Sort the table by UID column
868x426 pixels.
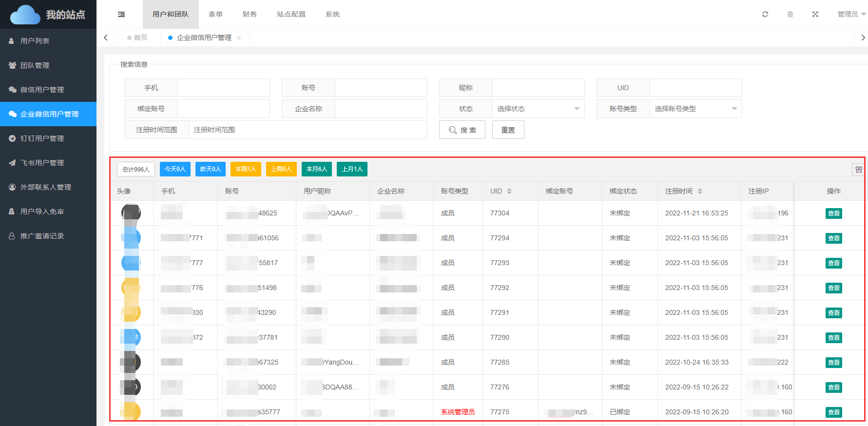tap(509, 191)
